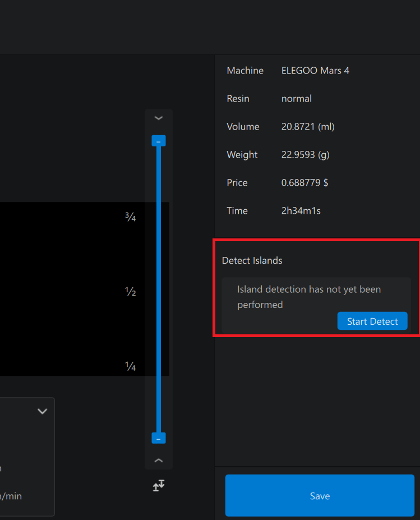The image size is (420, 520).
Task: Click the large blue Save button
Action: [320, 496]
